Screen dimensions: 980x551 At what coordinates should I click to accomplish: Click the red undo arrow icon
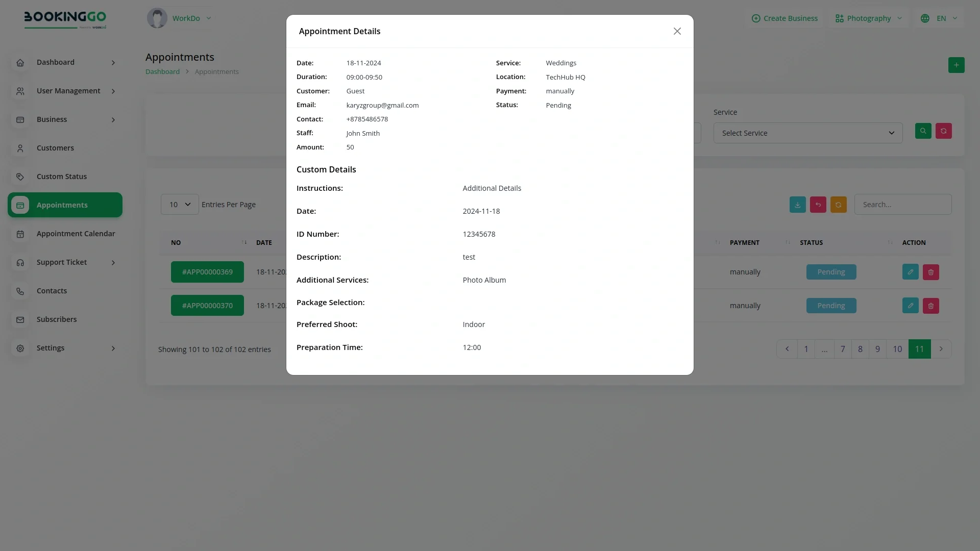click(818, 205)
